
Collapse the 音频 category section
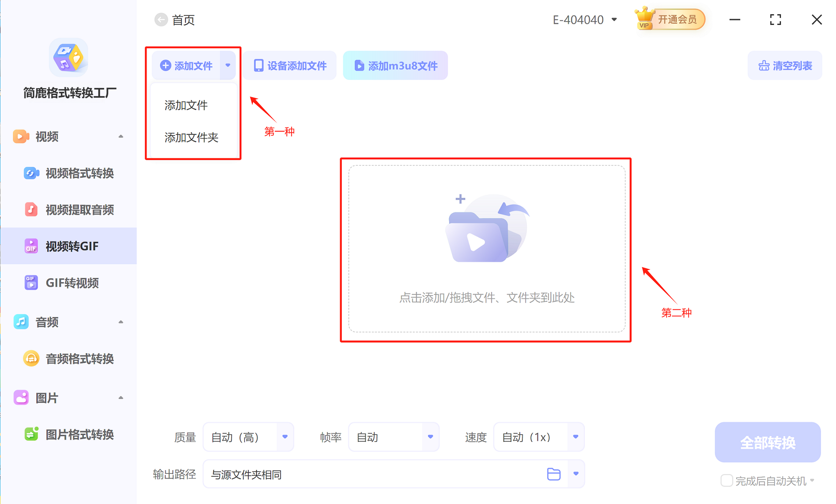coord(121,322)
